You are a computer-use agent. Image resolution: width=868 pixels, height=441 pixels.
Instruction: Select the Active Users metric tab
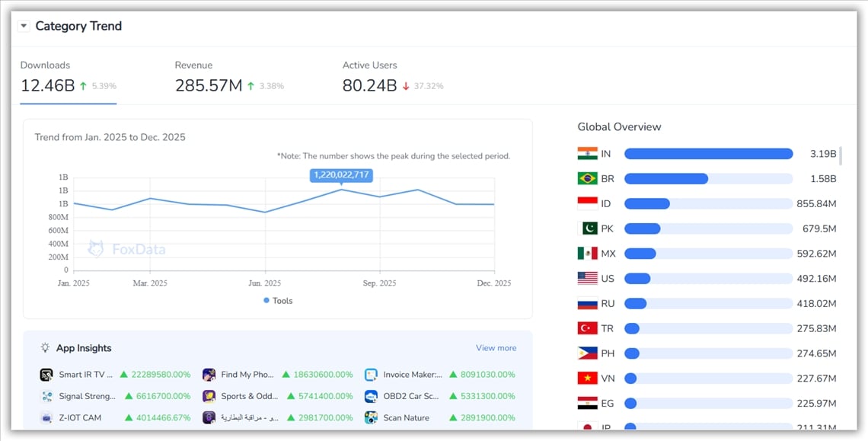392,77
